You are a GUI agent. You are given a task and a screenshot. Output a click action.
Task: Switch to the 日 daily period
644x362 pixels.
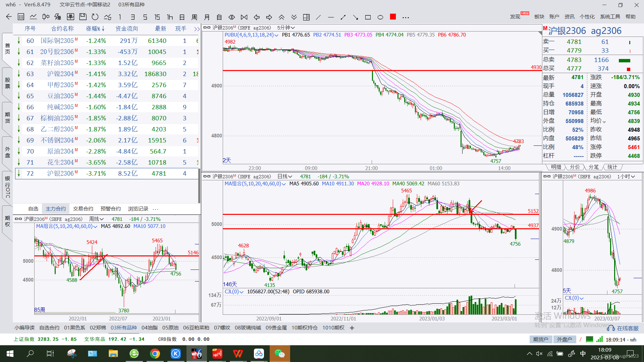click(x=182, y=17)
